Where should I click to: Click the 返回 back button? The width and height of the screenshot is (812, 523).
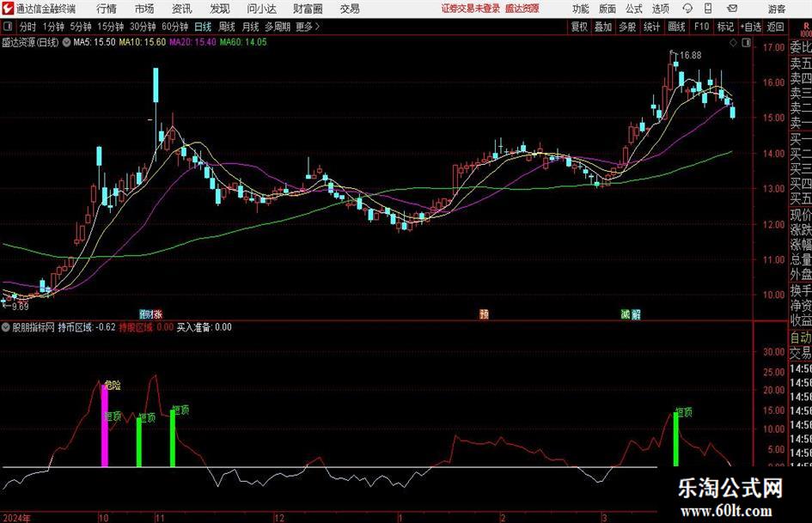pyautogui.click(x=775, y=27)
